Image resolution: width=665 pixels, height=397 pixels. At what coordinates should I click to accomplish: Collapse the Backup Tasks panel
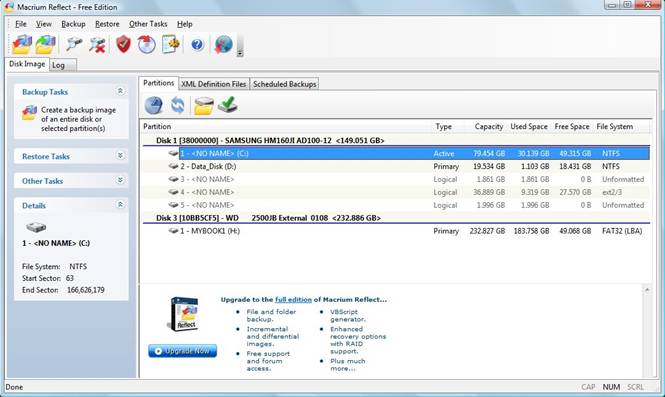click(120, 91)
